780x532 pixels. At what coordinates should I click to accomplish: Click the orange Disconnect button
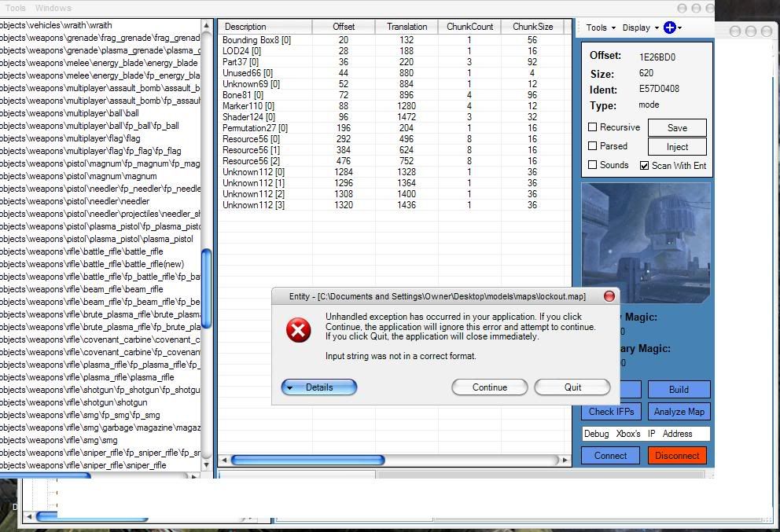(677, 456)
